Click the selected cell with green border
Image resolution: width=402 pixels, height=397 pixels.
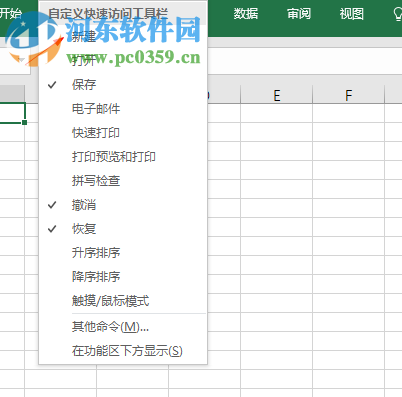12,113
